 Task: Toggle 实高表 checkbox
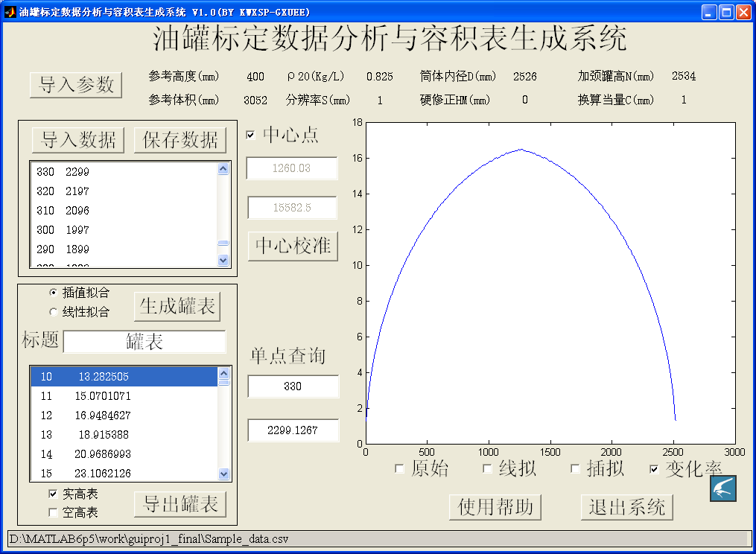[x=53, y=494]
